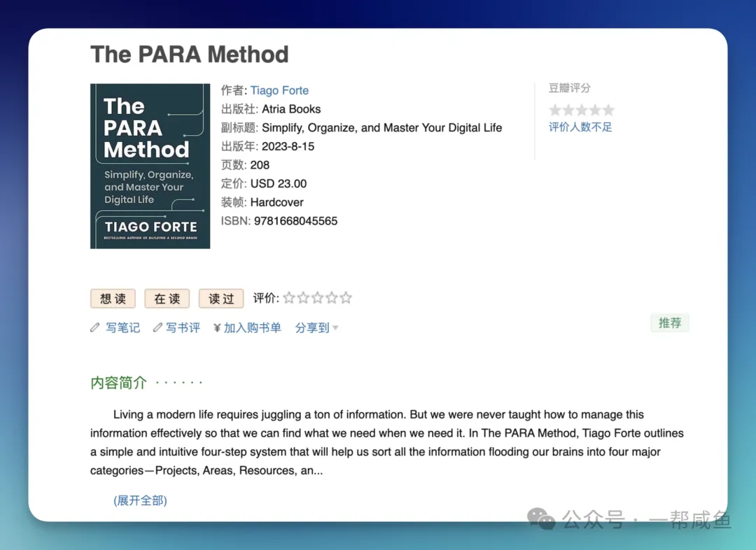Click the pencil icon beside 写笔记
Viewport: 756px width, 550px height.
(95, 327)
